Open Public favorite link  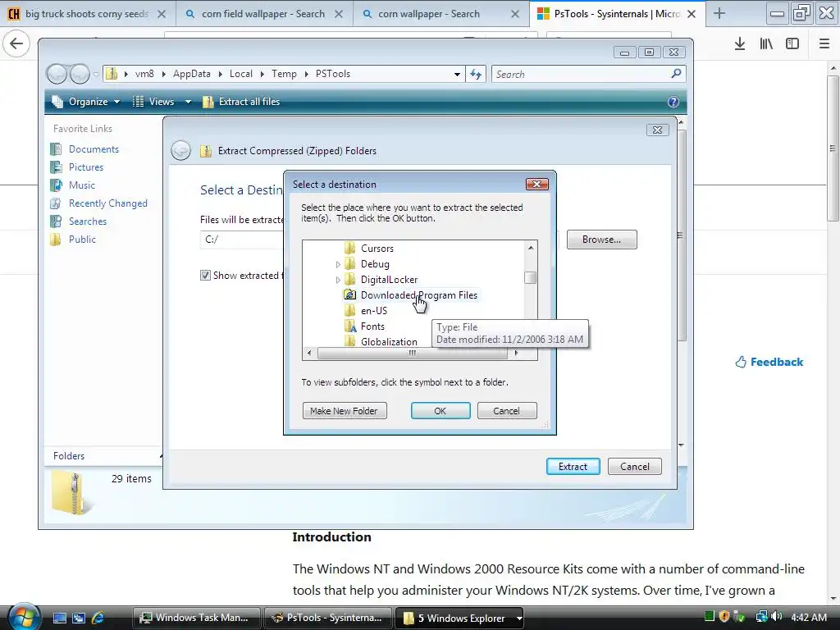[x=82, y=240]
